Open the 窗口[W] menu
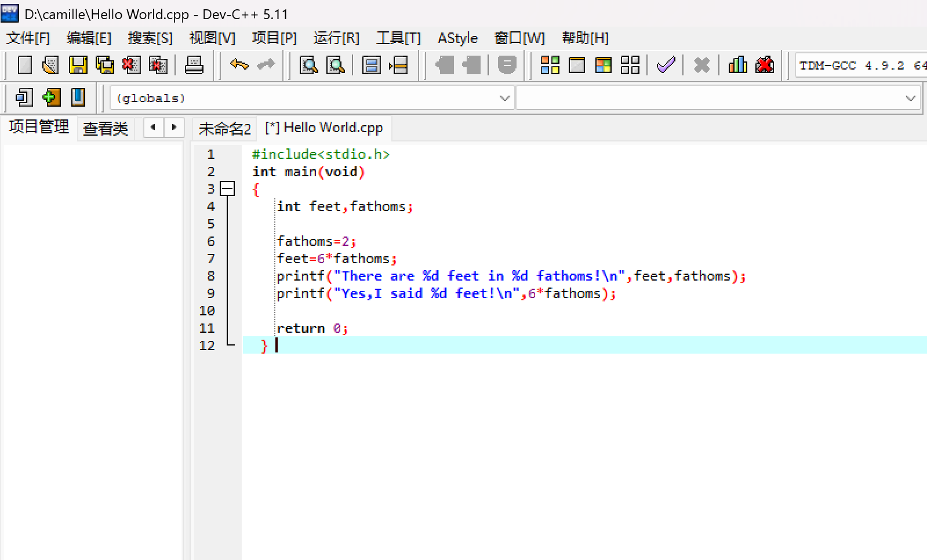 click(519, 38)
